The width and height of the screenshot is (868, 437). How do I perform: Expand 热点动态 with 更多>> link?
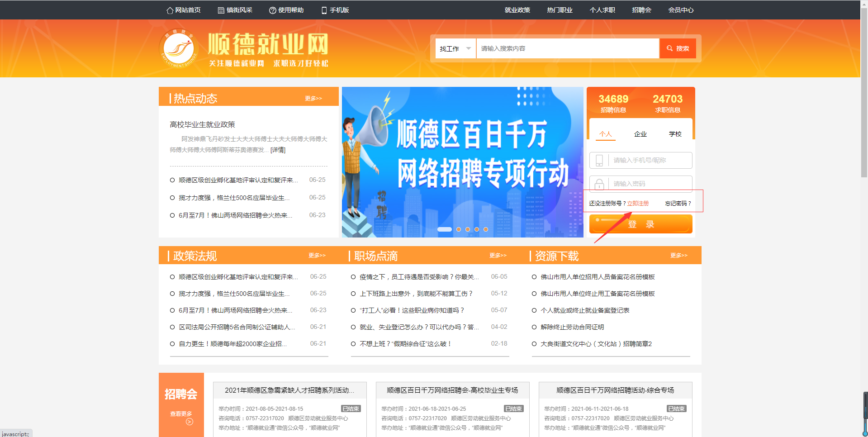pos(313,98)
